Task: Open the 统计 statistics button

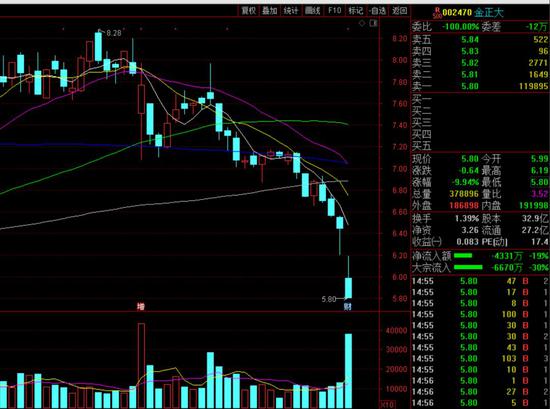Action: [291, 11]
